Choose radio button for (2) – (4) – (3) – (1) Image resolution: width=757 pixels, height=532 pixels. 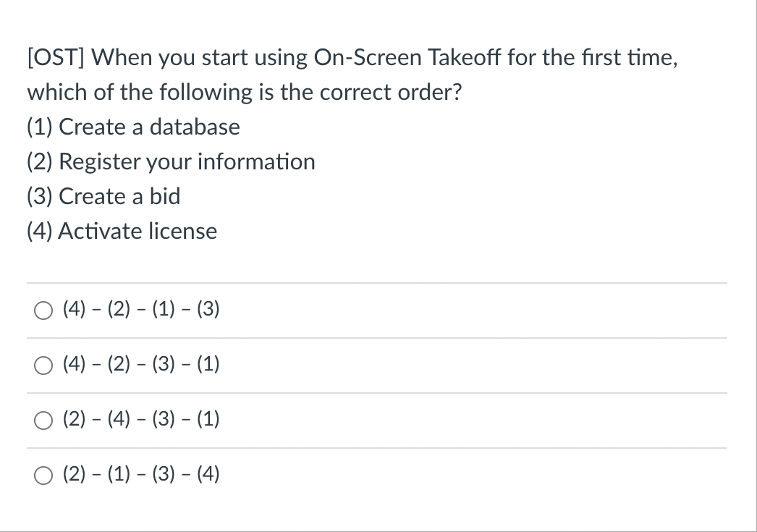[43, 421]
